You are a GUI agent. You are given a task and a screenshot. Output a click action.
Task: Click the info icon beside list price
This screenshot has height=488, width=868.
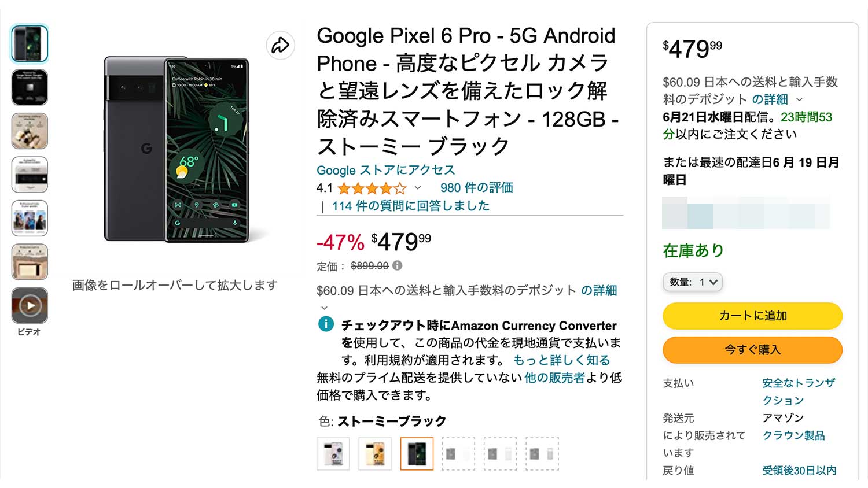pyautogui.click(x=397, y=265)
